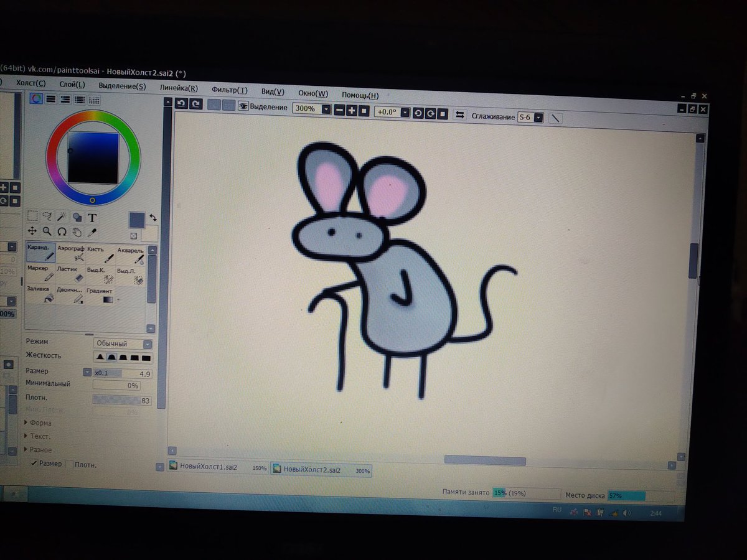Choose the magnifier zoom tool
Image resolution: width=747 pixels, height=560 pixels.
click(47, 231)
